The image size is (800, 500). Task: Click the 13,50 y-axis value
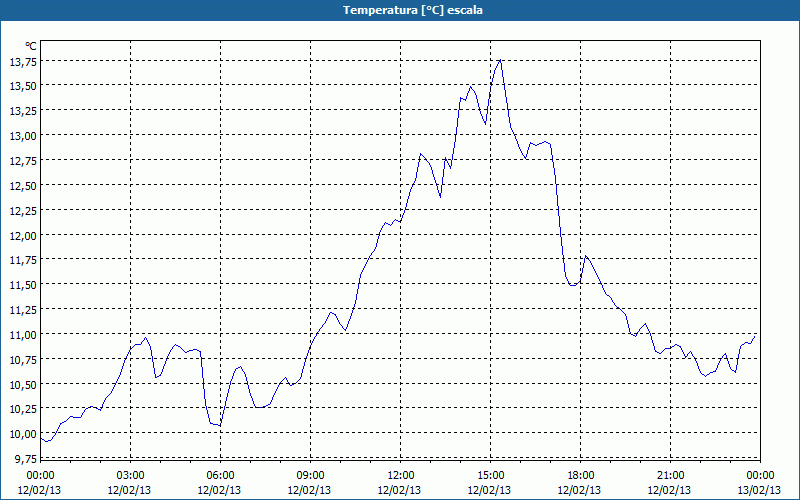point(23,86)
